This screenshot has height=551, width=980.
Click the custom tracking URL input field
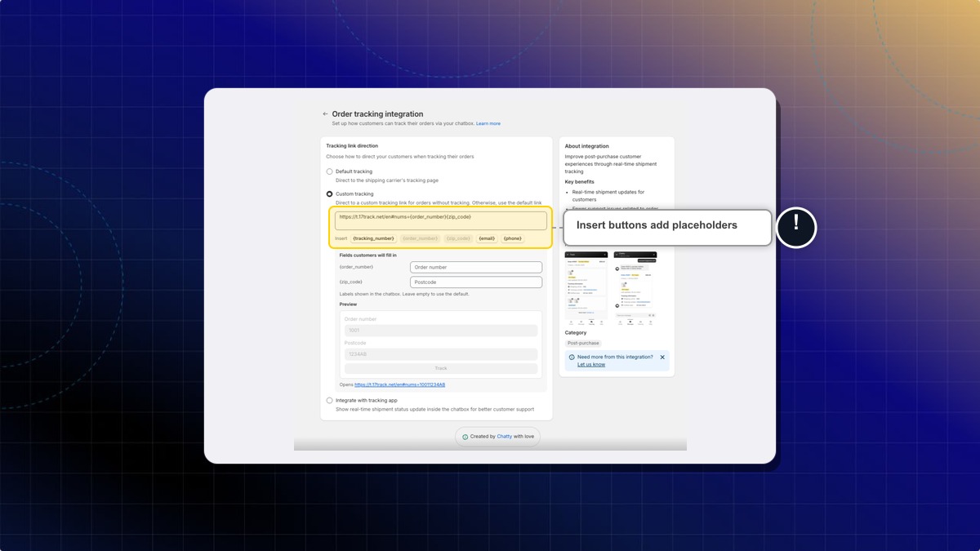(x=441, y=220)
